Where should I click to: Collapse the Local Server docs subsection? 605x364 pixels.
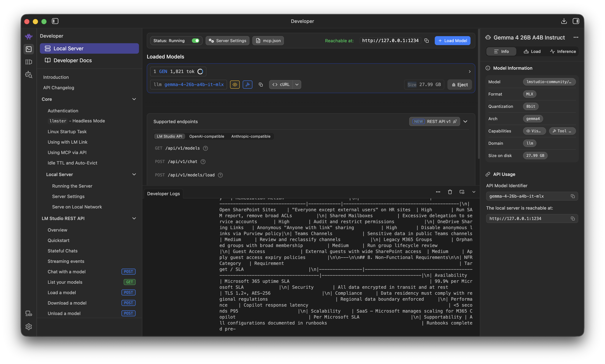click(x=134, y=174)
